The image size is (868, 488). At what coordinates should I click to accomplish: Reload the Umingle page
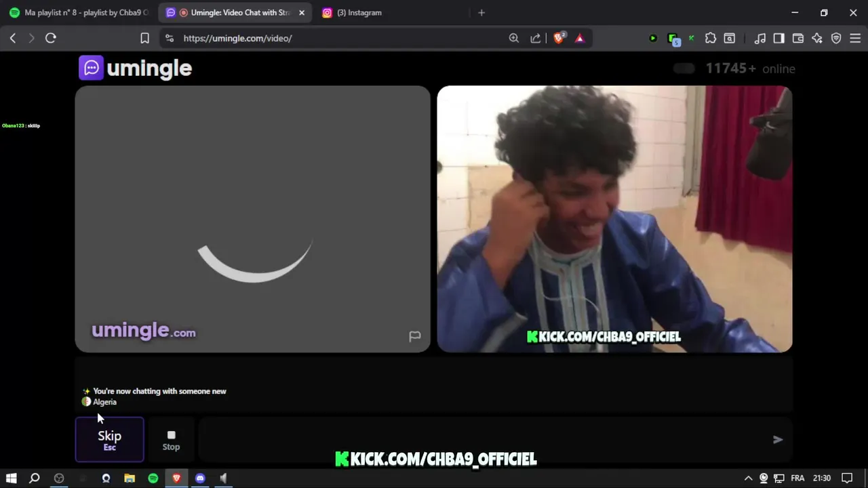pos(51,39)
